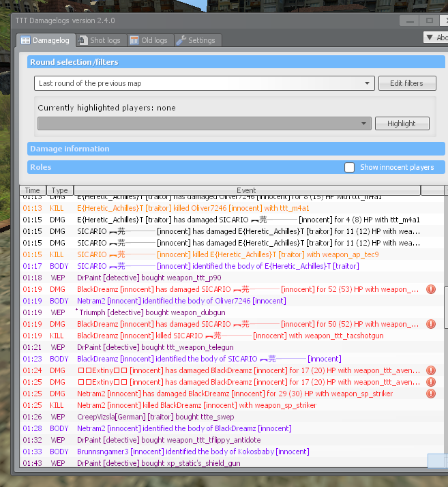
Task: Enable the Show innocent players checkbox
Action: coord(349,167)
